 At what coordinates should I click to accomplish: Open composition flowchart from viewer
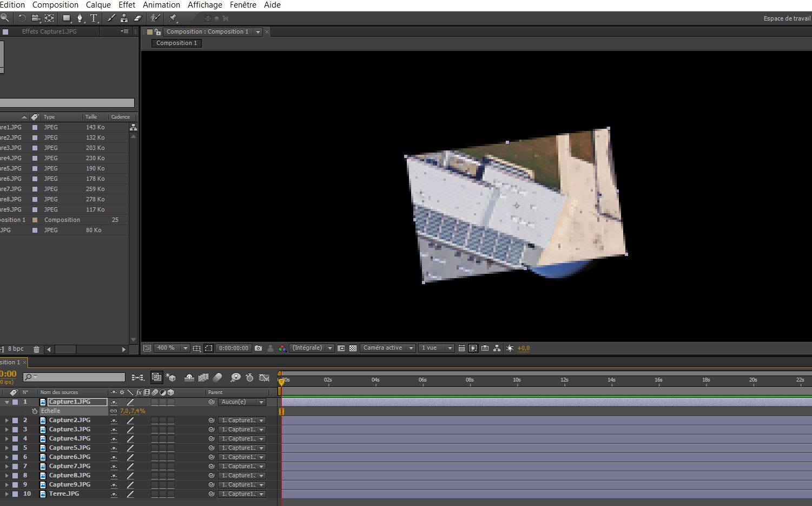coord(497,348)
